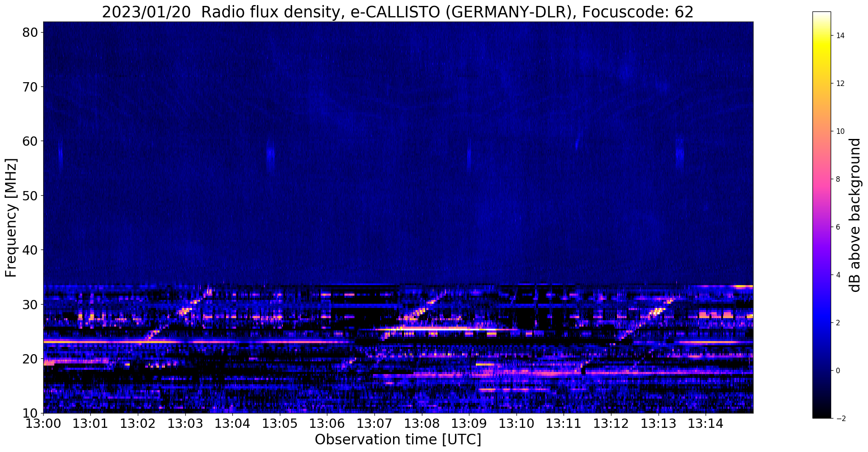
Task: Click the colorbar tick label 2
Action: [x=837, y=323]
